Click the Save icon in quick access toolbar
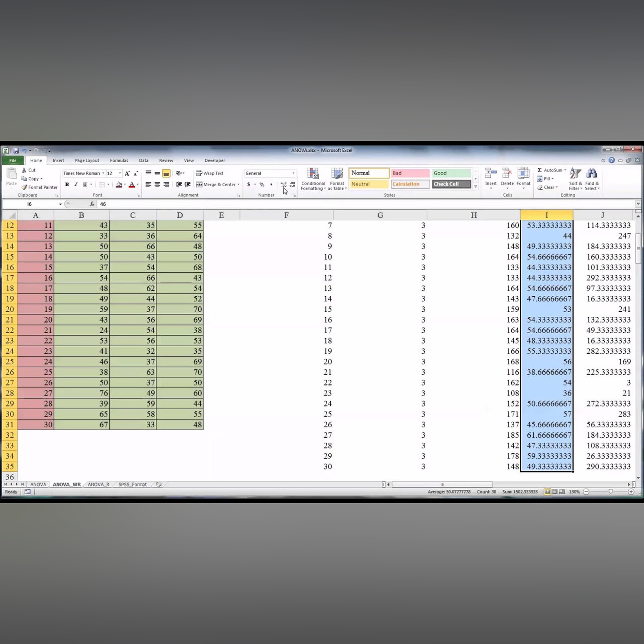The image size is (644, 644). [x=16, y=151]
